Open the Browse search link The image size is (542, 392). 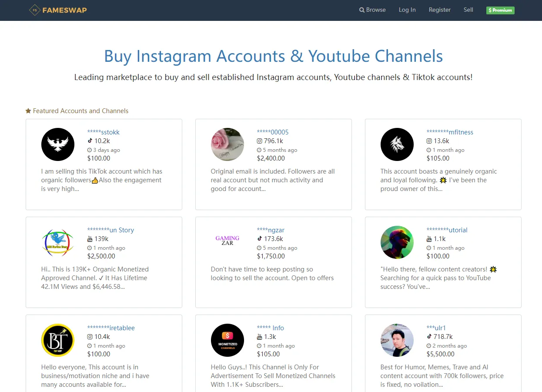pos(372,10)
